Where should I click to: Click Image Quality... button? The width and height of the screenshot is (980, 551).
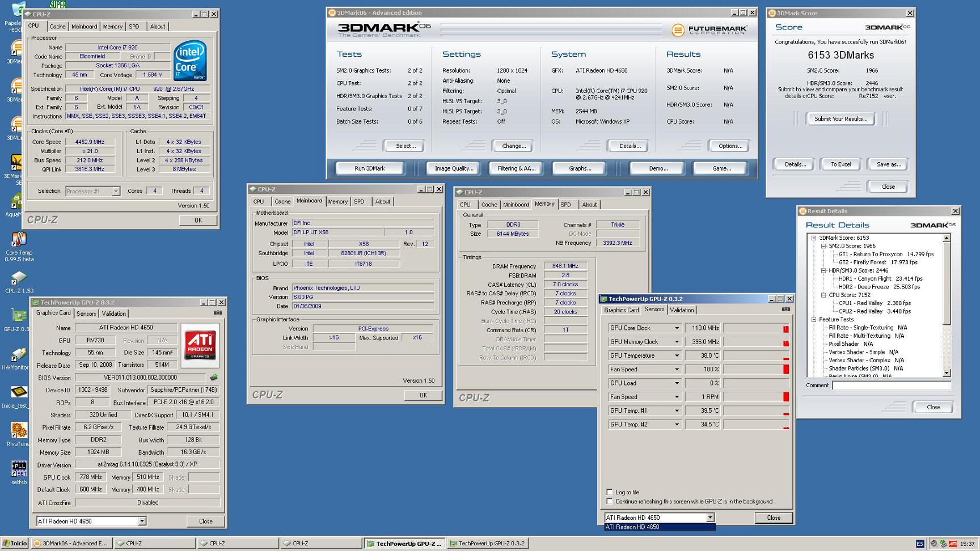coord(454,168)
